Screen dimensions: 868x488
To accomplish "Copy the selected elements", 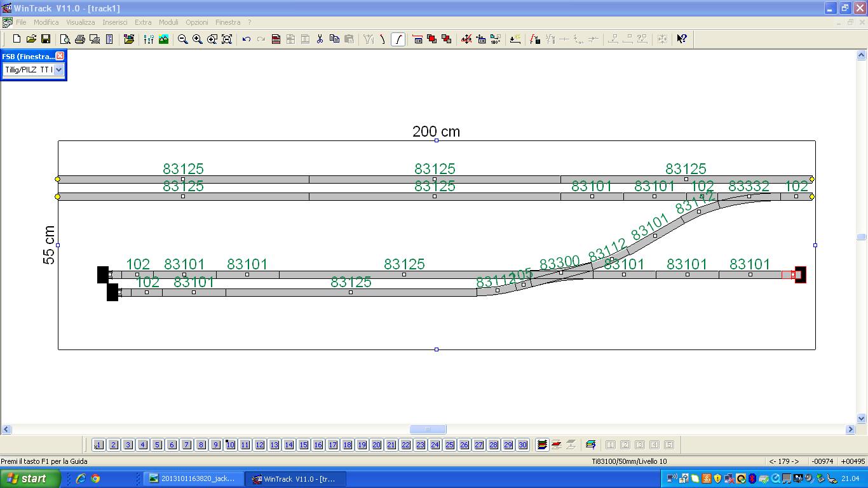I will (x=334, y=39).
